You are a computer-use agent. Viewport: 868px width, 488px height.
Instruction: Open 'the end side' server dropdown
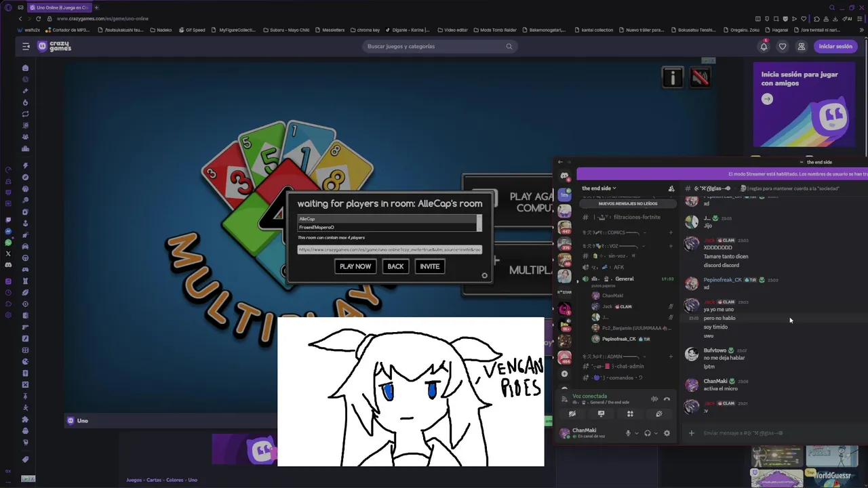(599, 188)
